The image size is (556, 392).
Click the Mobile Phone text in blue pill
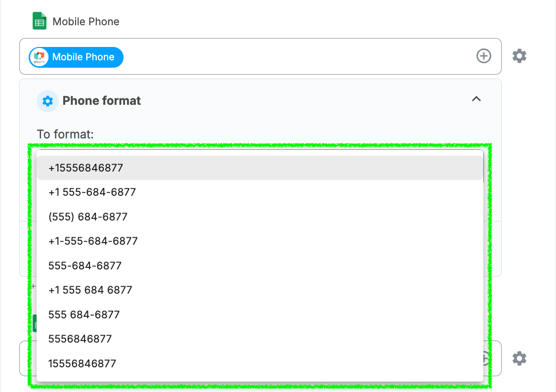(83, 57)
